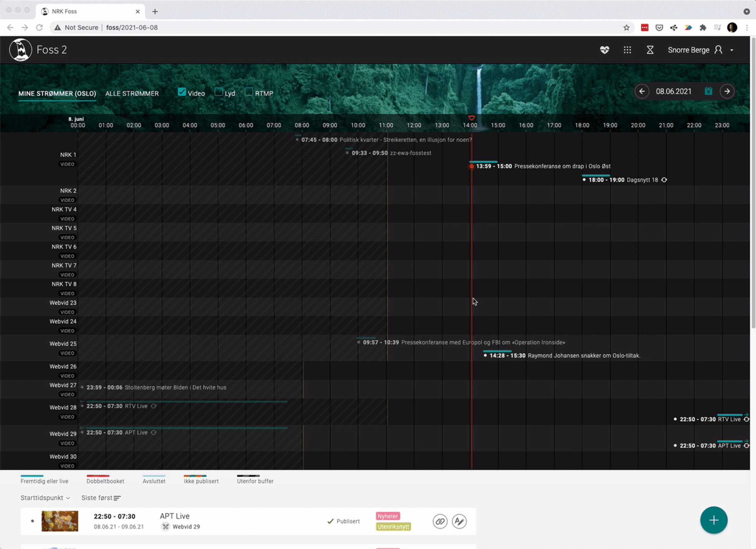Viewport: 756px width, 549px height.
Task: Open the Starttidspunkt sort dropdown
Action: [x=45, y=498]
